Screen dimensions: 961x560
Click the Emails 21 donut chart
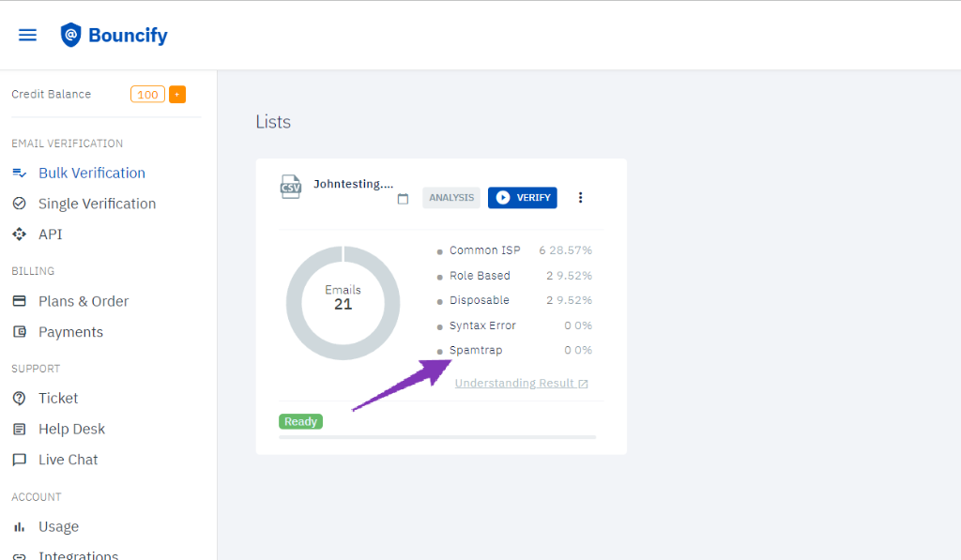343,303
